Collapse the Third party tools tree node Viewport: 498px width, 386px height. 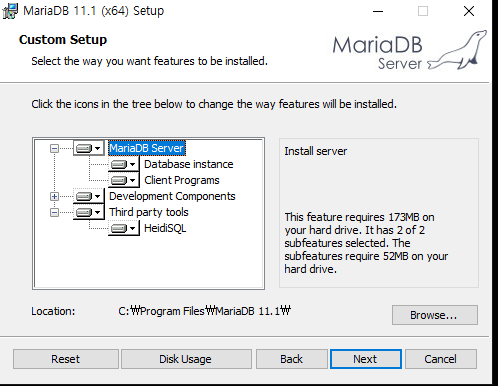pyautogui.click(x=54, y=212)
